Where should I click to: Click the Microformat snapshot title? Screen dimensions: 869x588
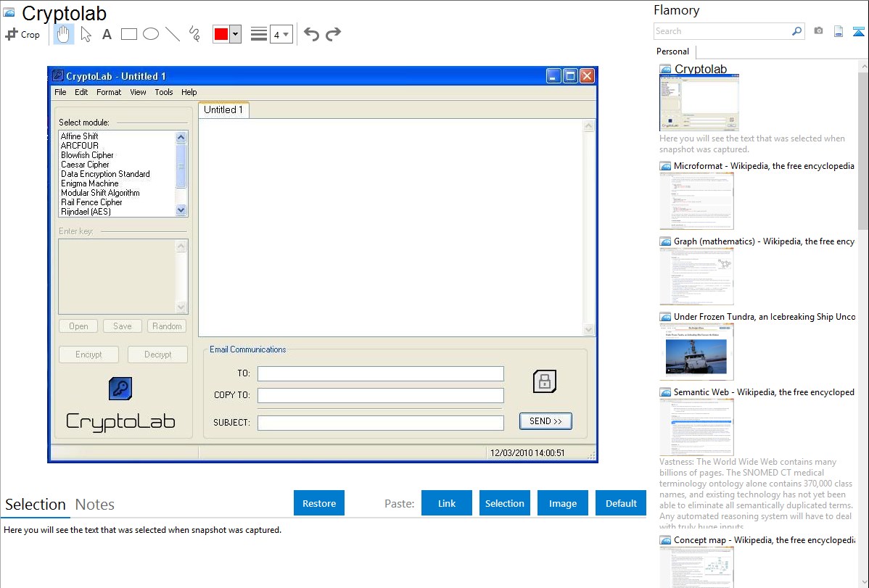pyautogui.click(x=764, y=166)
